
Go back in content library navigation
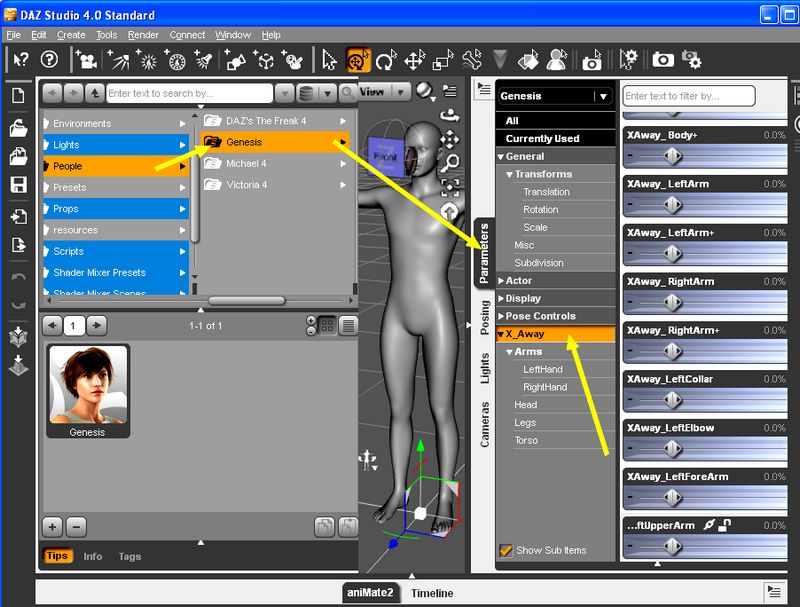coord(52,93)
